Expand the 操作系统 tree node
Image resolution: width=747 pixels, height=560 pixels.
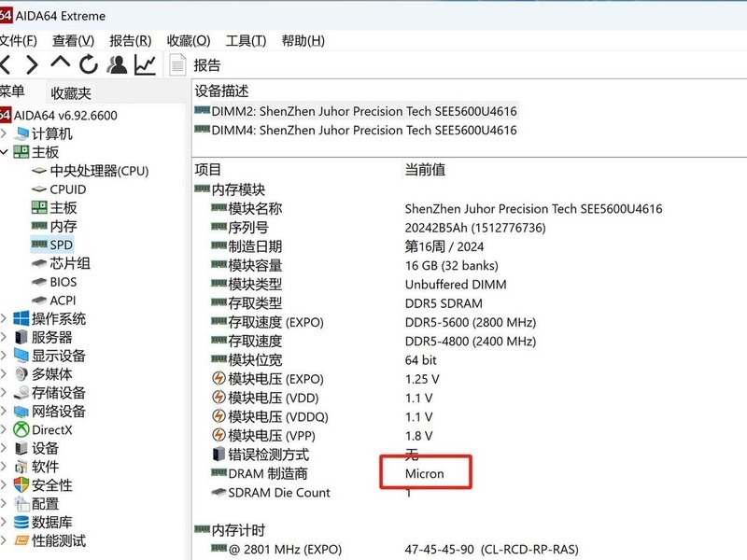point(4,318)
